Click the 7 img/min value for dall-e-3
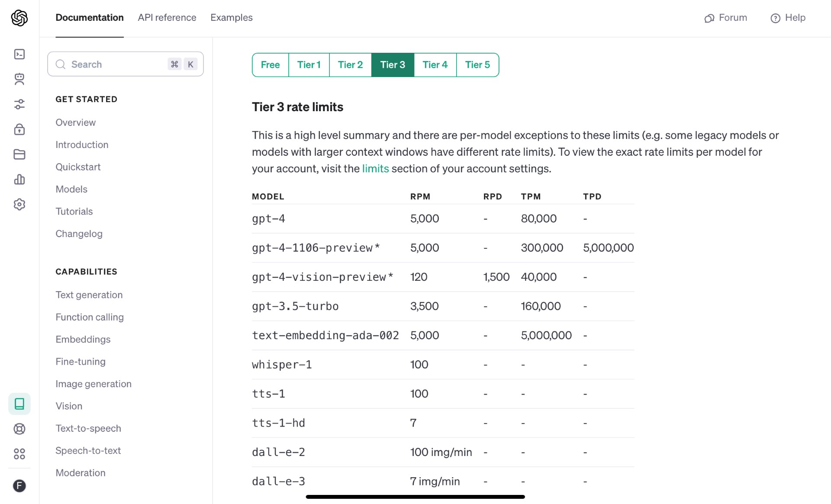The height and width of the screenshot is (504, 831). point(435,482)
